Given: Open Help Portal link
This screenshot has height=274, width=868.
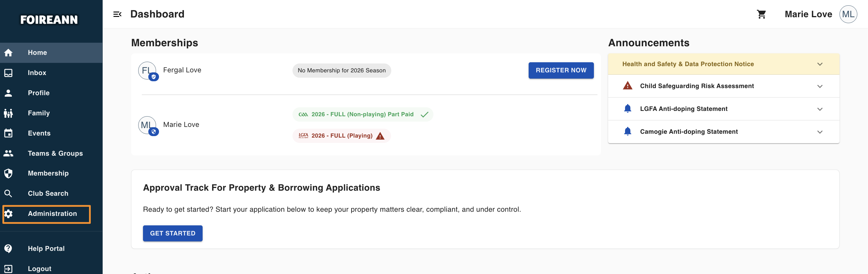Looking at the screenshot, I should point(51,249).
